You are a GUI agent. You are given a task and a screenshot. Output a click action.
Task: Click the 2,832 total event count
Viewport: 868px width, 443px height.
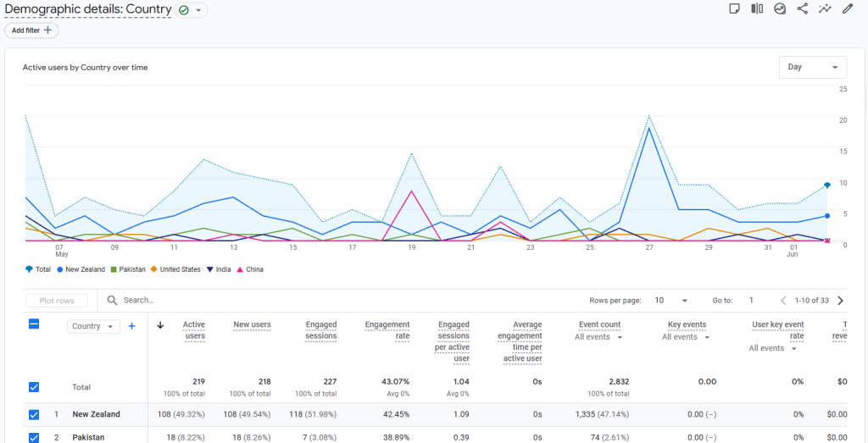[618, 382]
